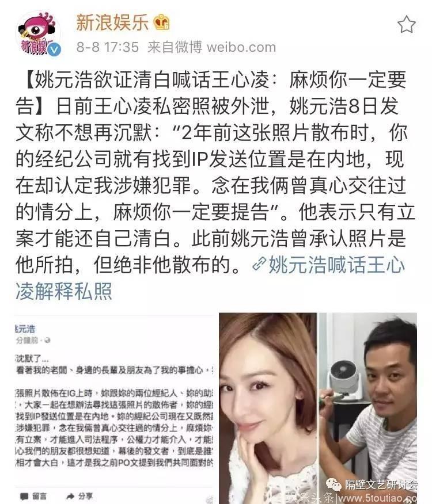The width and height of the screenshot is (432, 504).
Task: Open the weibo.com source link
Action: (241, 47)
